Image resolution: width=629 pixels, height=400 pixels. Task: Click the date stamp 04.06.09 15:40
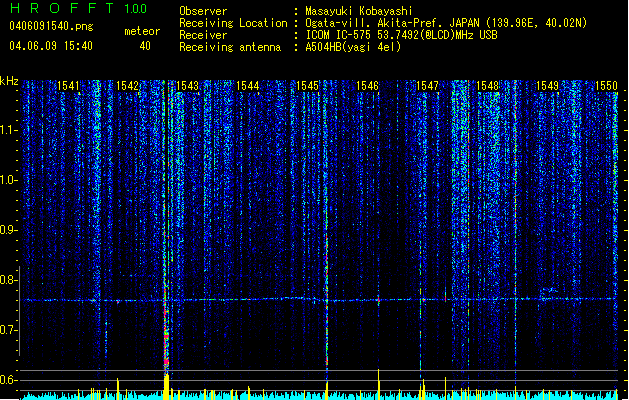coord(51,46)
